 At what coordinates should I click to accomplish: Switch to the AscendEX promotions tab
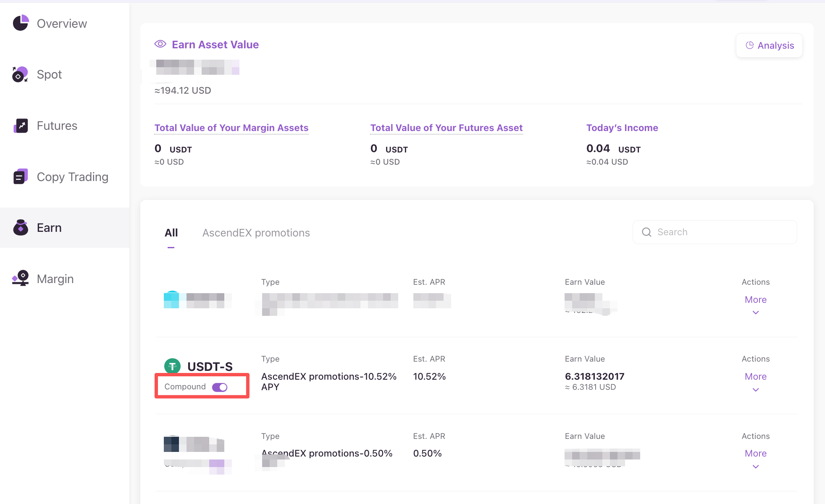pos(256,233)
